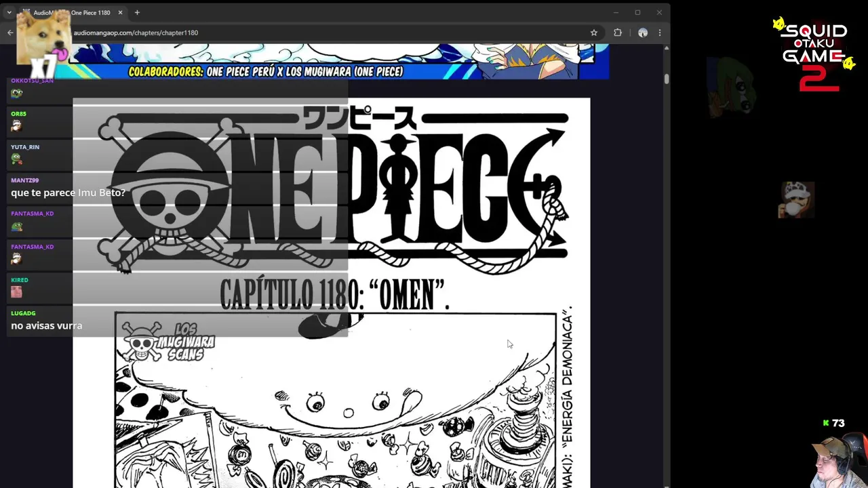Click the emote under YUTA_RIN
Screen dimensions: 868x488
coord(16,159)
